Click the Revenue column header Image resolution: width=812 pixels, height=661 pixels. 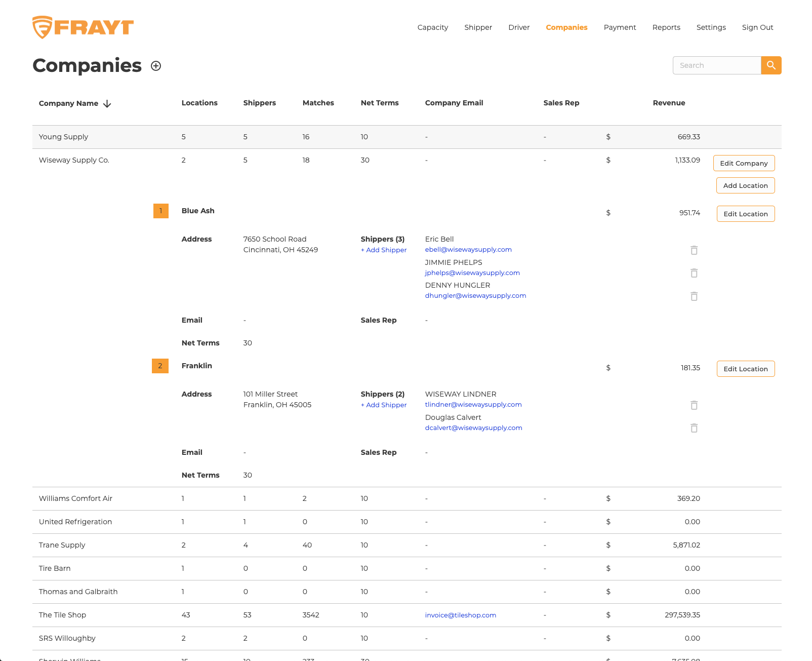pos(669,103)
